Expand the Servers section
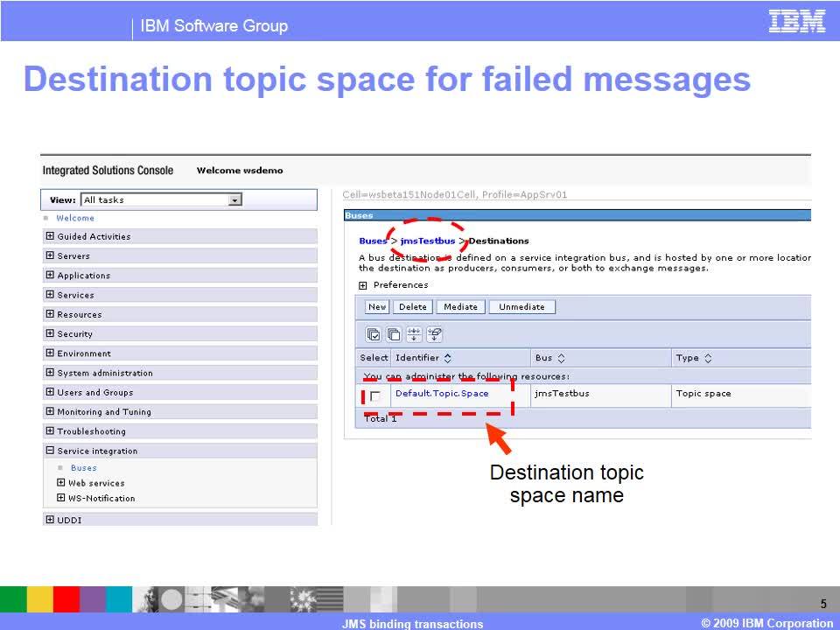The image size is (840, 630). [51, 255]
